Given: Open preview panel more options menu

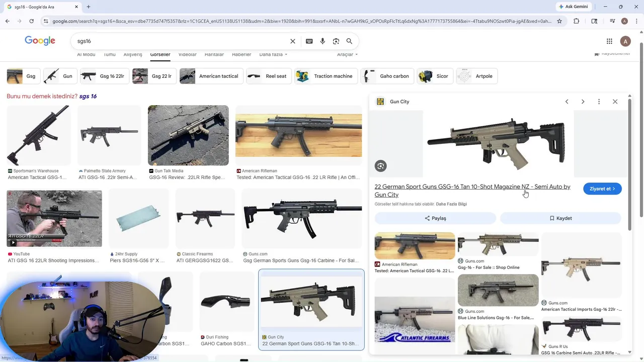Looking at the screenshot, I should [x=599, y=102].
